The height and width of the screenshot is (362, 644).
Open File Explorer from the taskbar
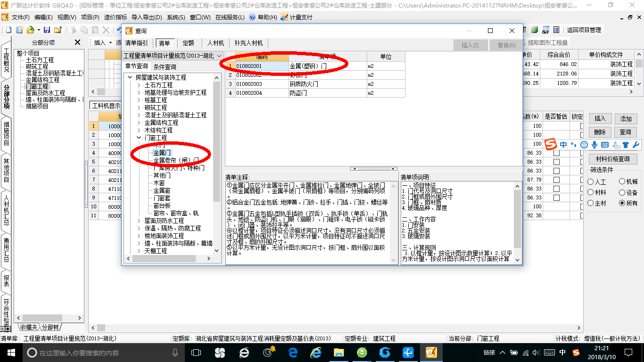coord(339,352)
